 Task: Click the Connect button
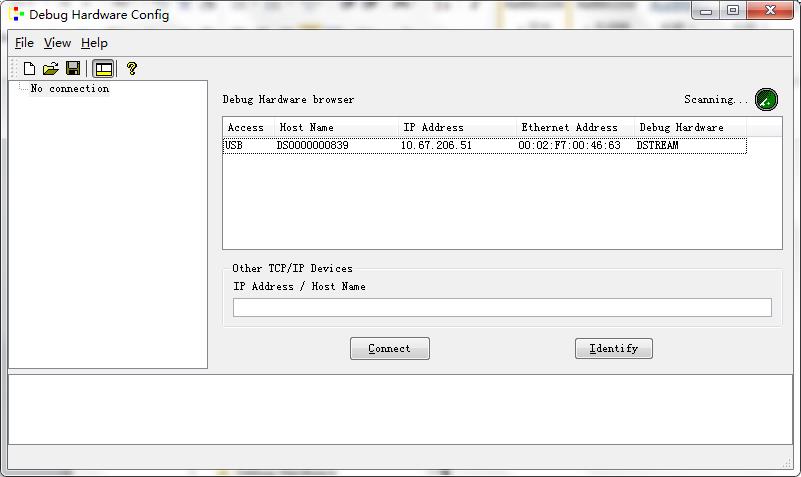390,348
